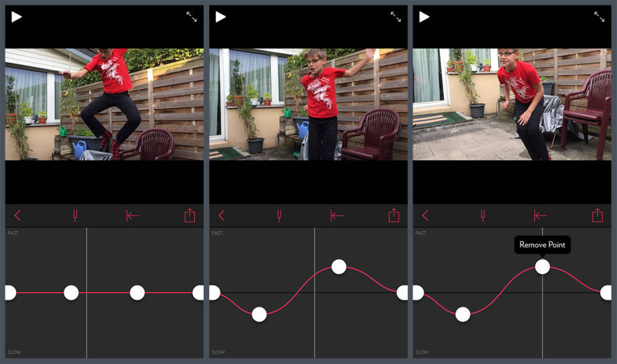Select the lowered speed point in right panel
The height and width of the screenshot is (364, 617).
463,314
